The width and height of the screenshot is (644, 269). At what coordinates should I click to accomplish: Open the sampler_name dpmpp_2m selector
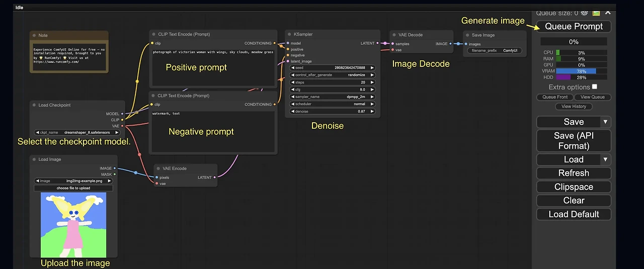click(333, 97)
